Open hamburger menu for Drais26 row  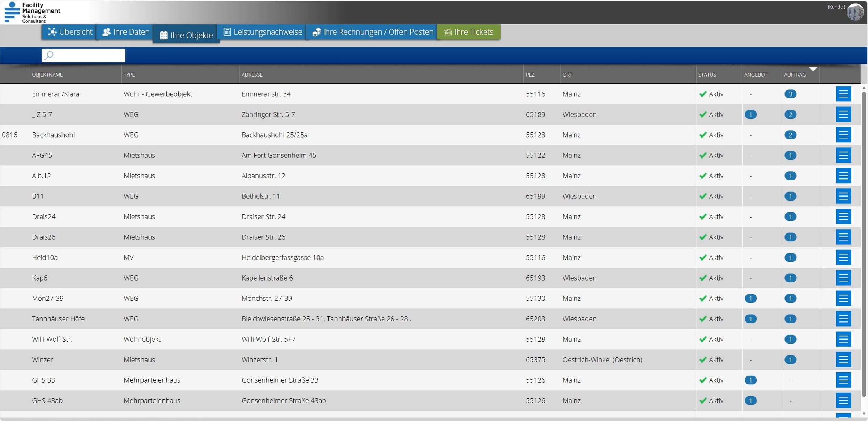(x=843, y=237)
